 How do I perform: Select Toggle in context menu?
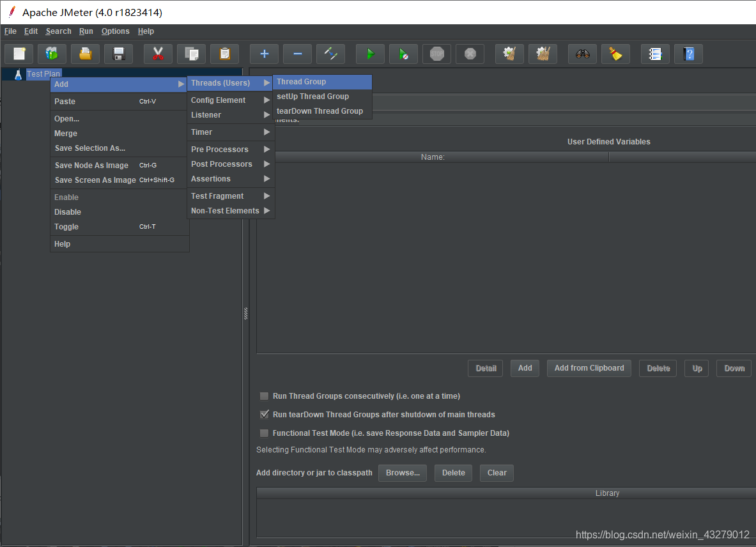click(x=119, y=226)
